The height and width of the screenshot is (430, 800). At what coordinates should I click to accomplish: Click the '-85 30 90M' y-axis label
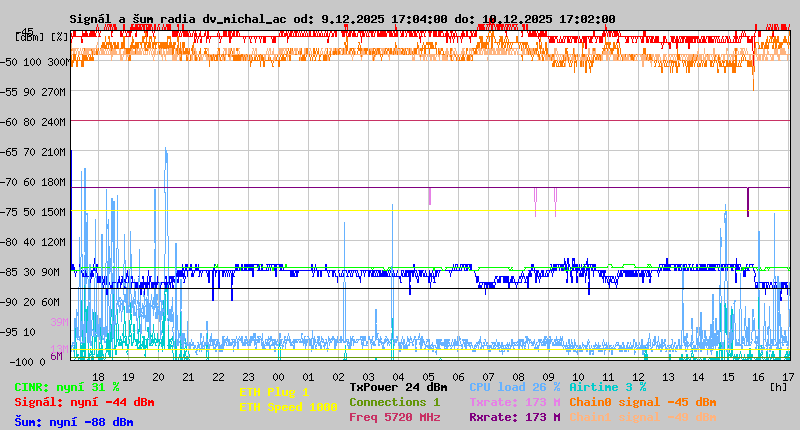(32, 272)
